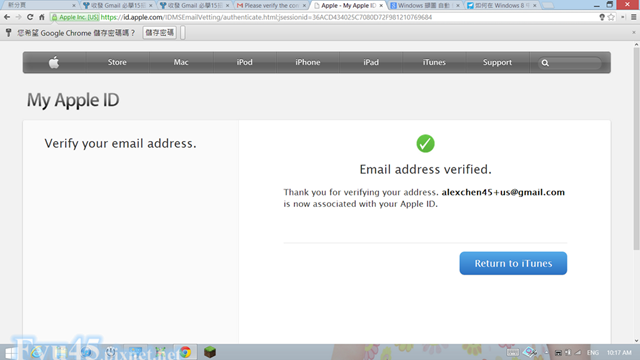Open the Windows Start button
Viewport: 640px width, 360px height.
[x=11, y=353]
